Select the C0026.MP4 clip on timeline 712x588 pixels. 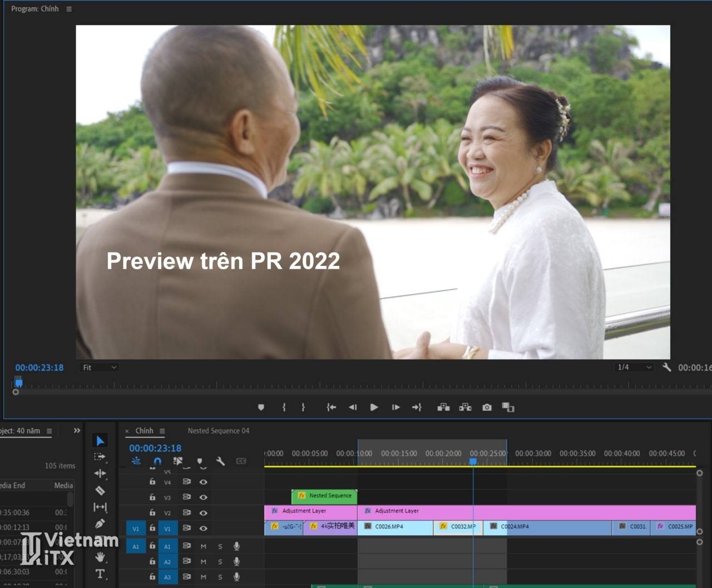tap(395, 526)
